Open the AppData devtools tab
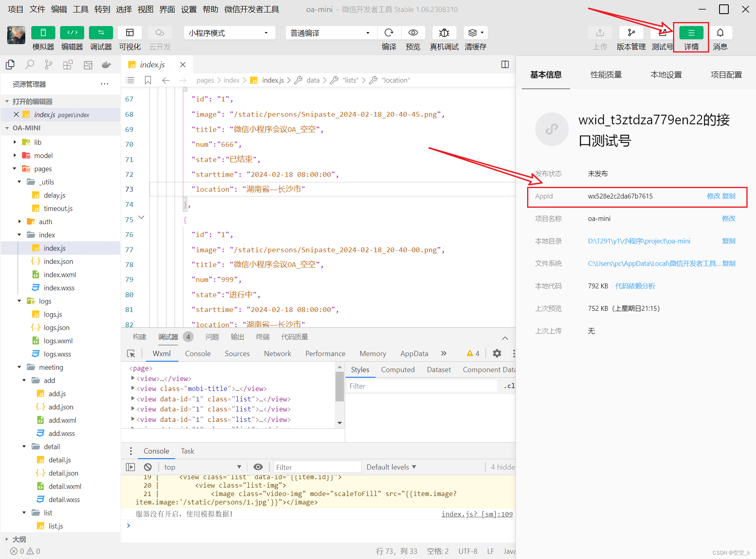Image resolution: width=756 pixels, height=559 pixels. 414,353
